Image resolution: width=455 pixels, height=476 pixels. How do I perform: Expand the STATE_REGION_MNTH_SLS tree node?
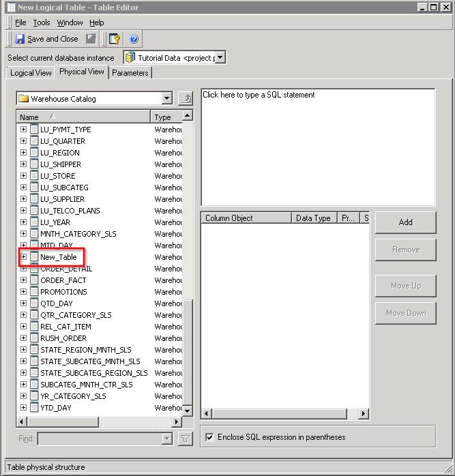point(23,349)
